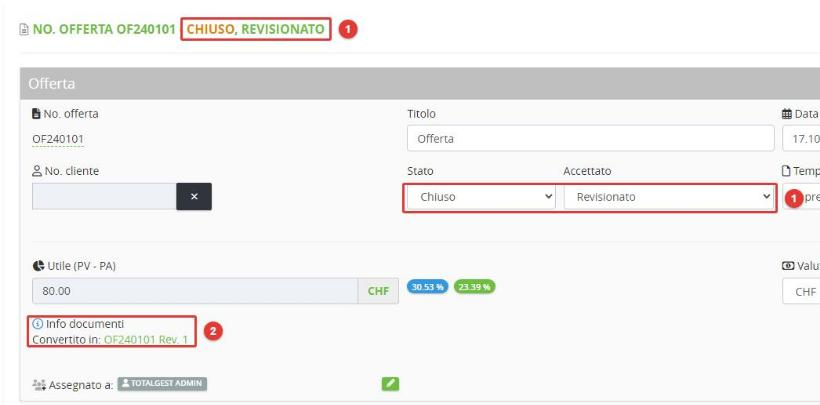The width and height of the screenshot is (820, 405).
Task: Click the green edit pencil icon
Action: [390, 384]
